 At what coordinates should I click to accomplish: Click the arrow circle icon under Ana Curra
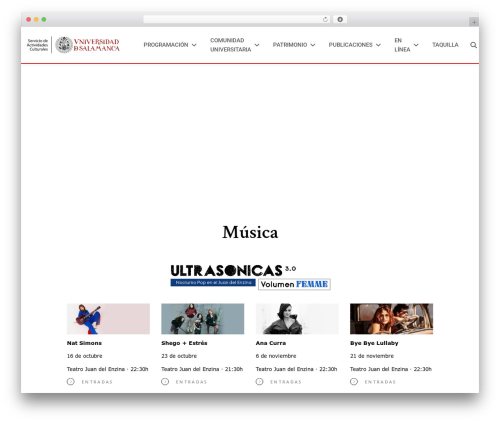pyautogui.click(x=259, y=382)
